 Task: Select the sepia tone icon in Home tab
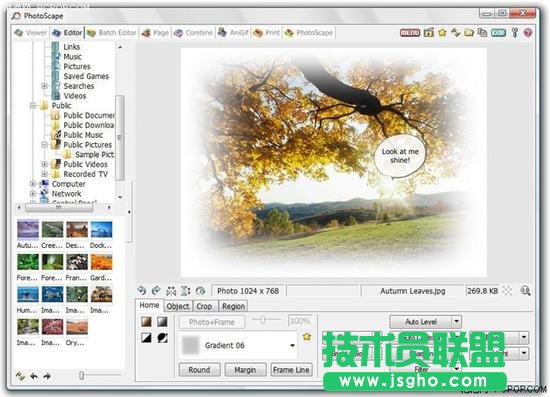pos(147,321)
